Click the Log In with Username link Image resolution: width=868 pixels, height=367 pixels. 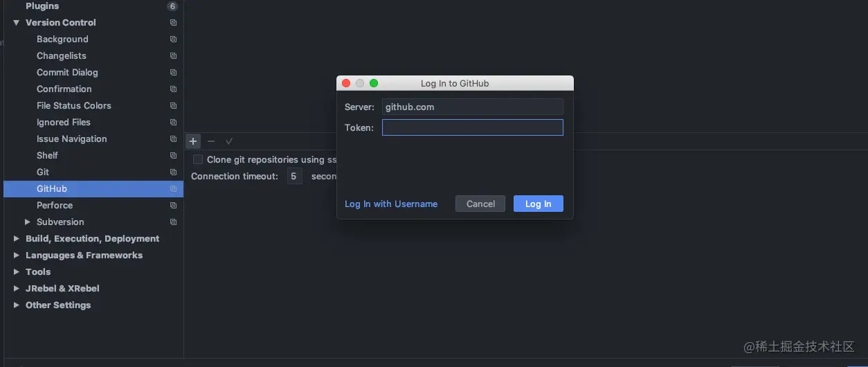coord(391,204)
